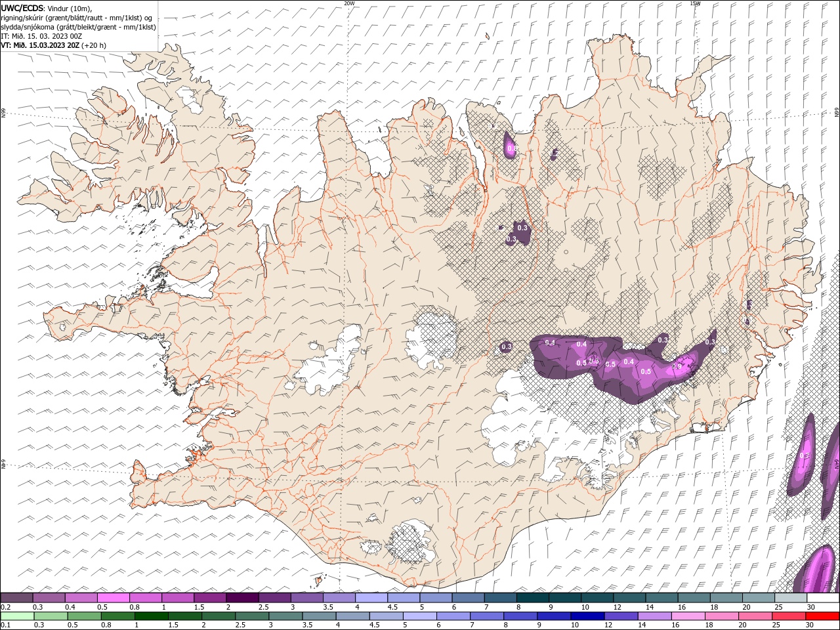Image resolution: width=840 pixels, height=630 pixels.
Task: Click the snow legend swatch between 0.3 and 0.4
Action: [x=49, y=598]
